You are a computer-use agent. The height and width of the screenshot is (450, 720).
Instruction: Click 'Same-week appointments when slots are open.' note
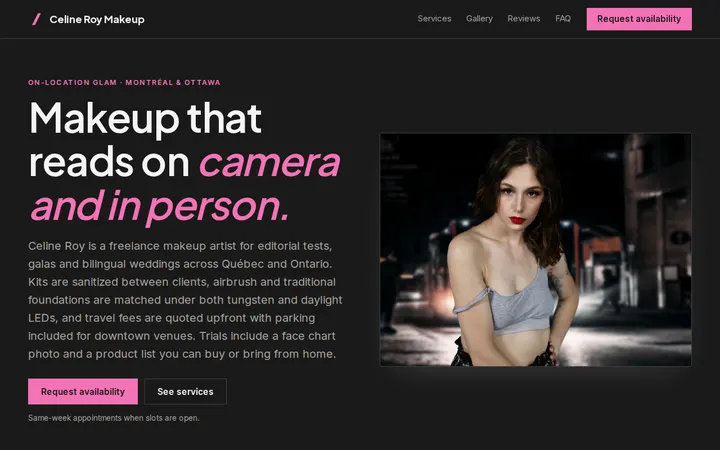tap(114, 418)
